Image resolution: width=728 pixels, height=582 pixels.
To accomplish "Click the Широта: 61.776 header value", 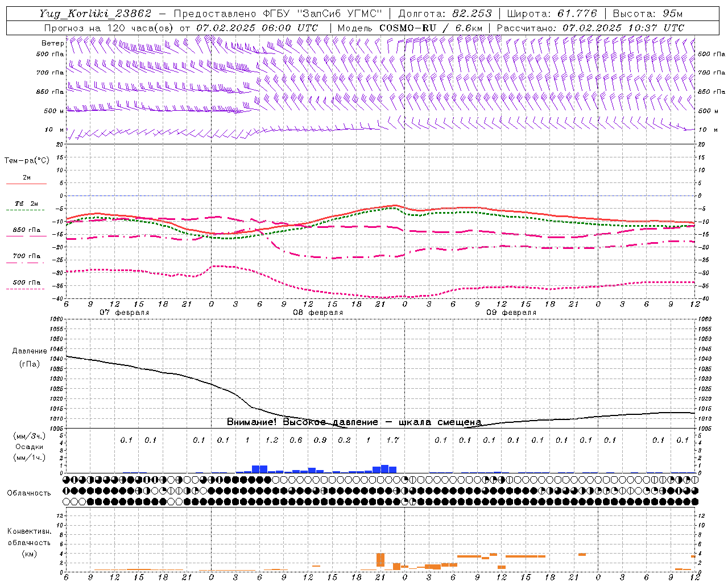I will click(x=552, y=14).
